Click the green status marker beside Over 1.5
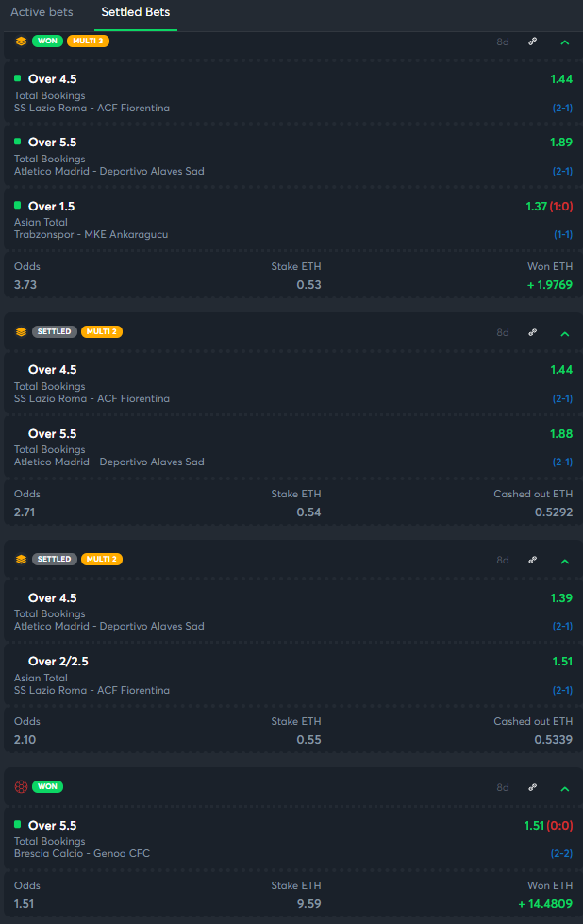 [x=18, y=205]
